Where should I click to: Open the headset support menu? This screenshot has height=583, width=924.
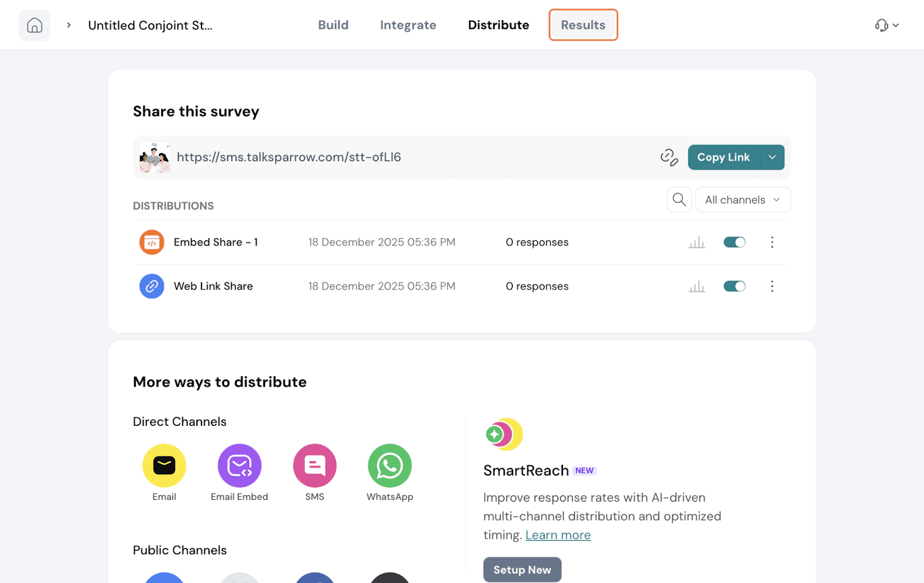coord(886,25)
